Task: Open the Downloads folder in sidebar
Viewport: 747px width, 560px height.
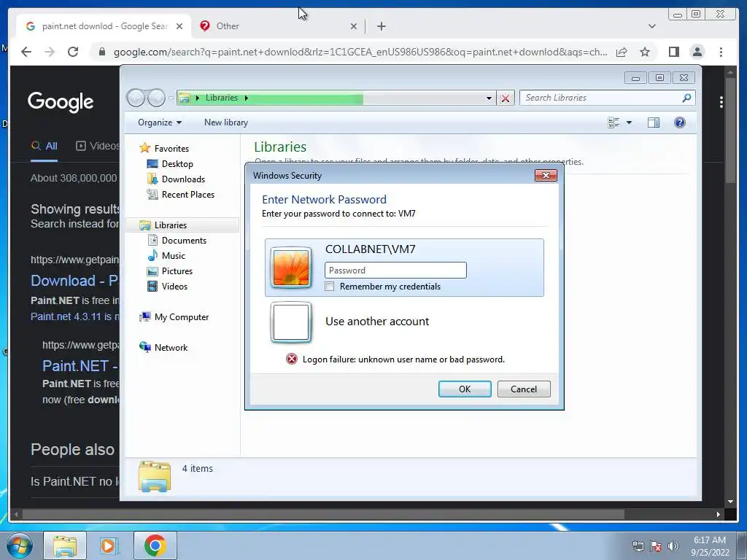Action: click(x=183, y=179)
